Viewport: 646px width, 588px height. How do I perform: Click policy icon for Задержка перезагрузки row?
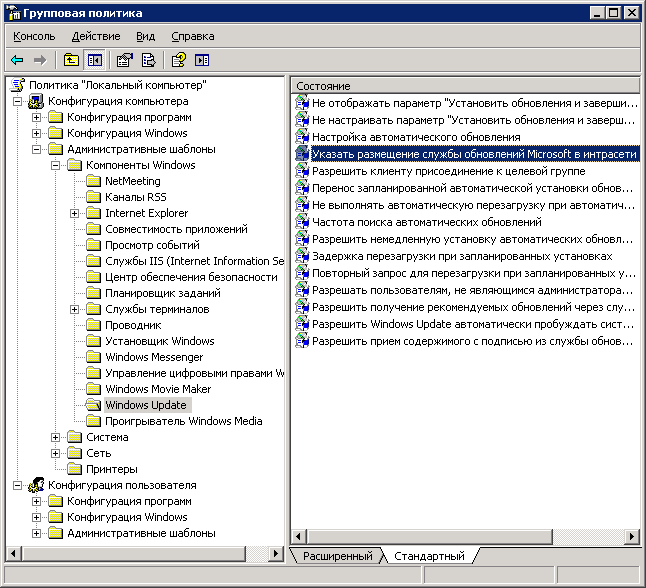click(302, 256)
